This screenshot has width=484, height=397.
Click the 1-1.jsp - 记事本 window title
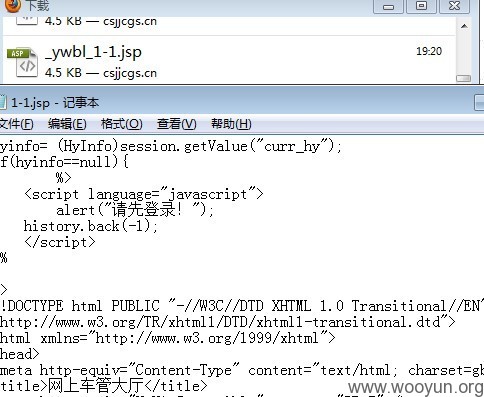point(55,103)
